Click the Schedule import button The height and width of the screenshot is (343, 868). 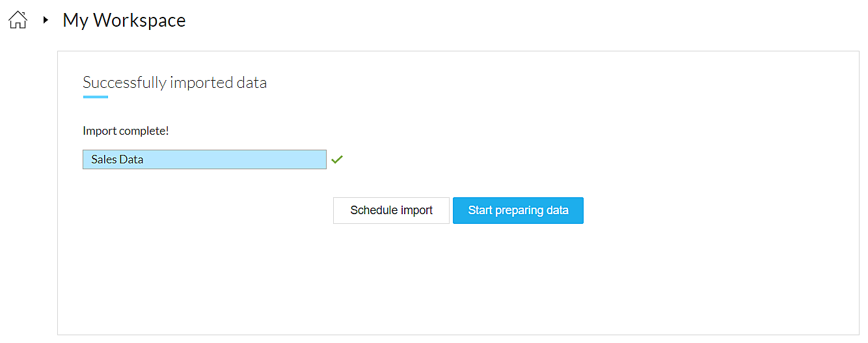[391, 210]
